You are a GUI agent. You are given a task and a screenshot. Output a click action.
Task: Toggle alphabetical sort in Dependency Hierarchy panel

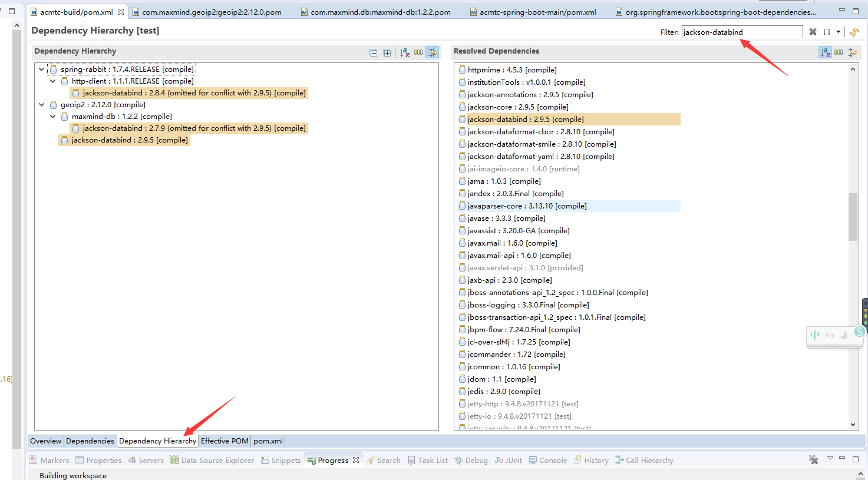(x=405, y=52)
